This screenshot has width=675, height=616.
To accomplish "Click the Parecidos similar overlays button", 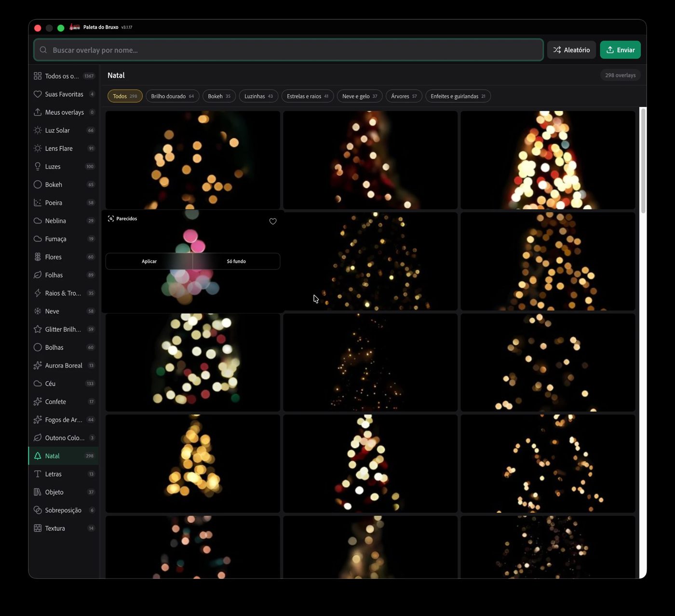I will point(122,219).
